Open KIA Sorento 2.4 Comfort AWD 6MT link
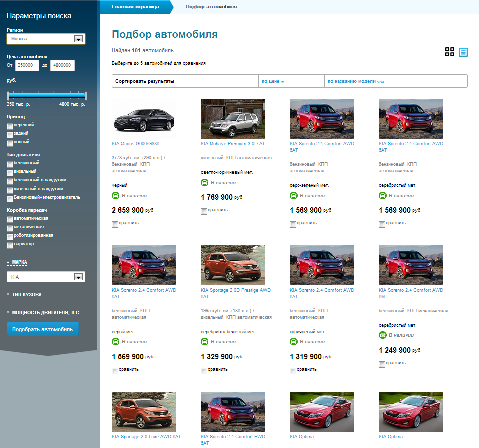Viewport: 479px width, 448px height. 411,293
